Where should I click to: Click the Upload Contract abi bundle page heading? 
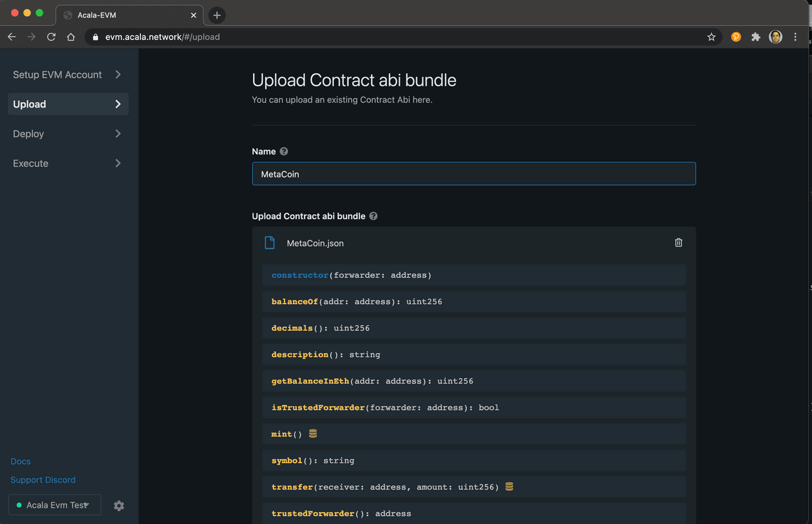[354, 80]
